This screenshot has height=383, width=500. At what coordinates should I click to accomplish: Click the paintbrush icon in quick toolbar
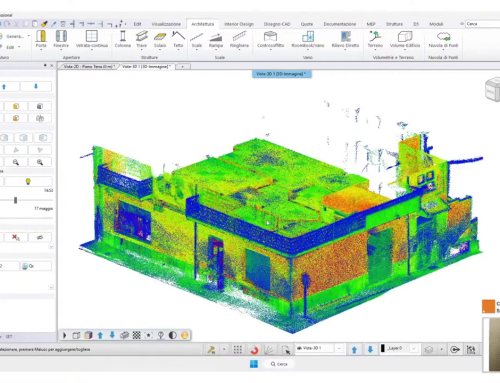[x=44, y=24]
